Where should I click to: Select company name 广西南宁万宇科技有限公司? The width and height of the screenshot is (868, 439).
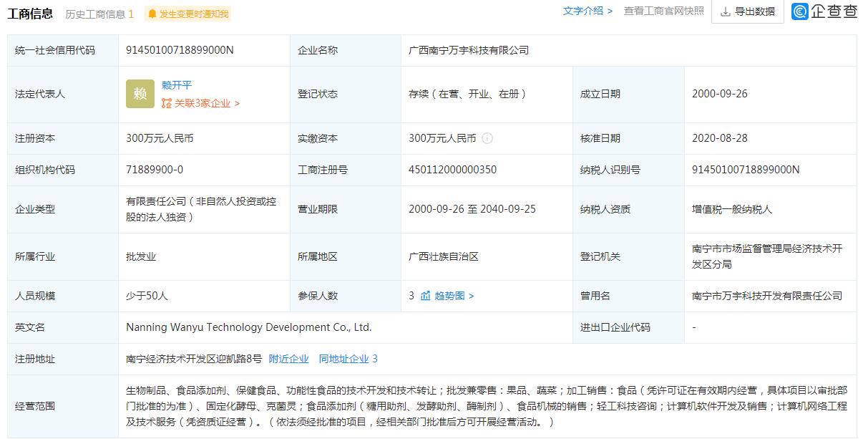(x=469, y=50)
